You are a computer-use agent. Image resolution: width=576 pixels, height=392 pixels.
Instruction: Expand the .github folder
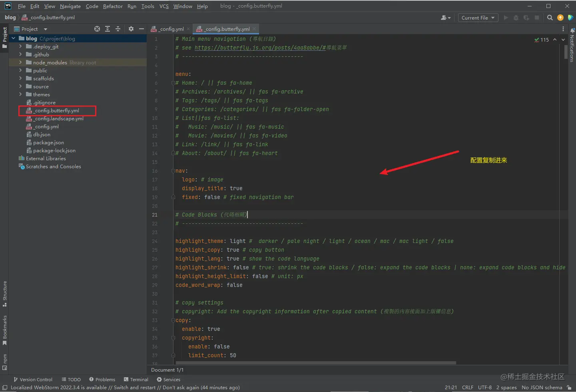20,54
